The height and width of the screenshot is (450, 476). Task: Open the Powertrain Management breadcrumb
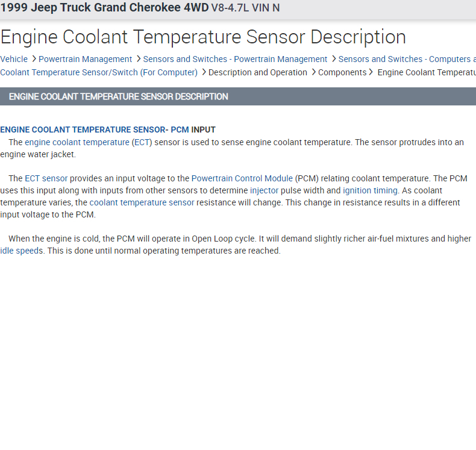point(85,59)
